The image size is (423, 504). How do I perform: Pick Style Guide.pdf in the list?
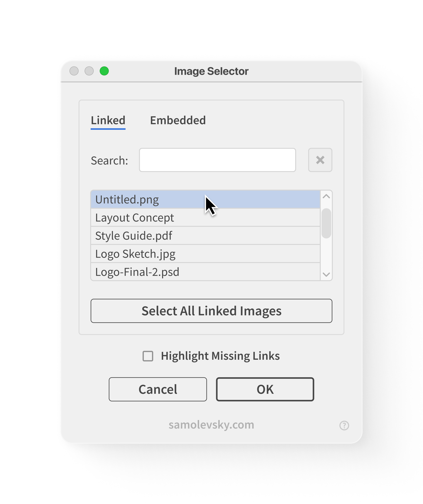click(205, 235)
